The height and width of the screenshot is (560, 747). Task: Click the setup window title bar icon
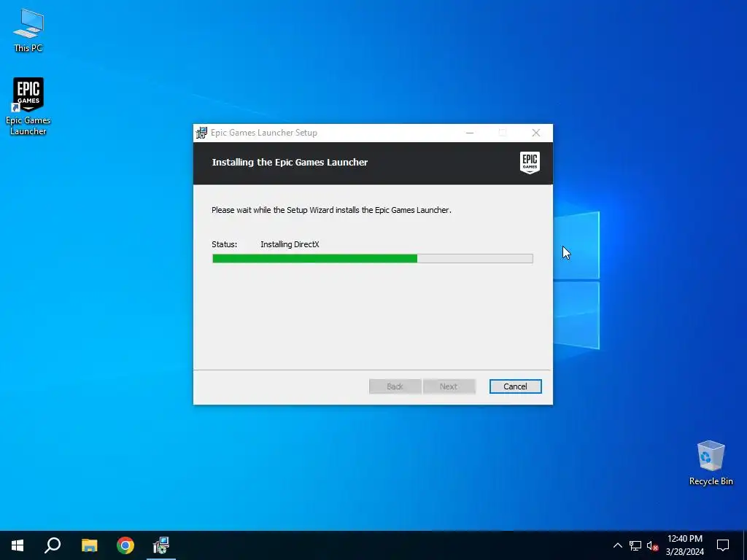(x=201, y=133)
